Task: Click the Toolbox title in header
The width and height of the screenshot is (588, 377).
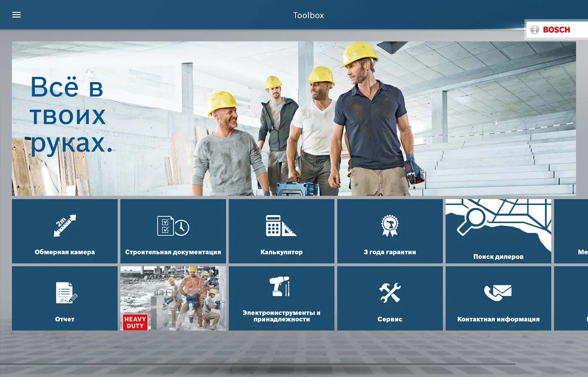Action: click(308, 15)
